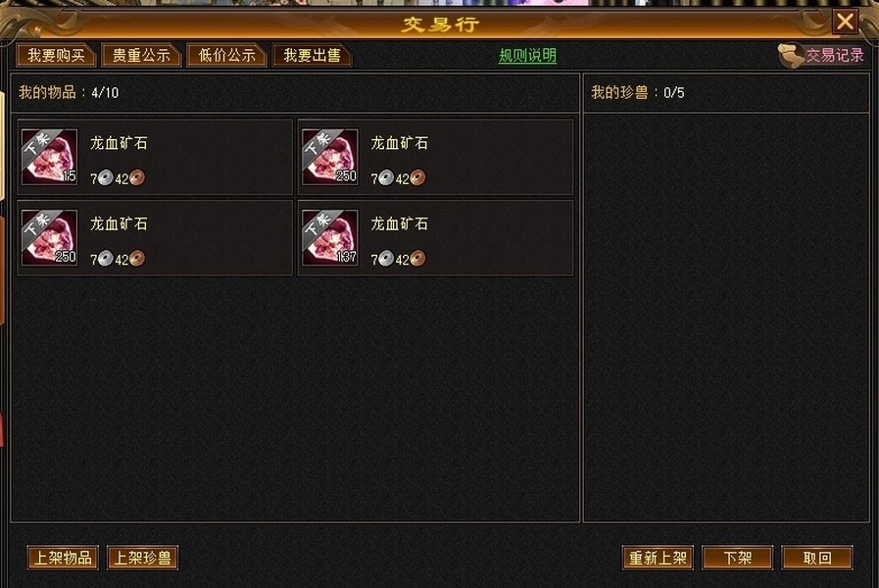879x588 pixels.
Task: Click the 上架物品 button
Action: point(63,558)
